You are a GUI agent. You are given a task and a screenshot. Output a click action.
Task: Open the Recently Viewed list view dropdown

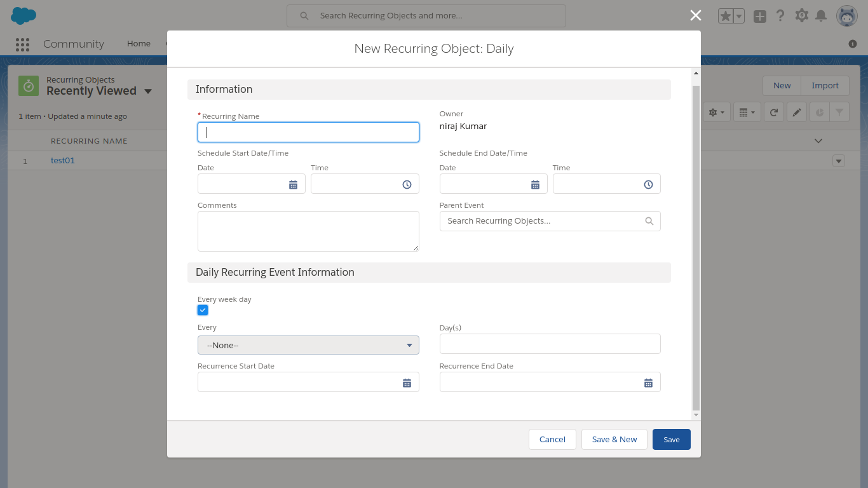148,91
